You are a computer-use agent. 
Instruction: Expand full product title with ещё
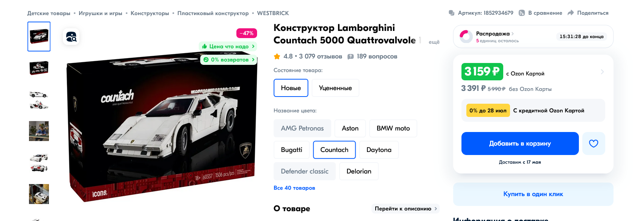tap(434, 42)
